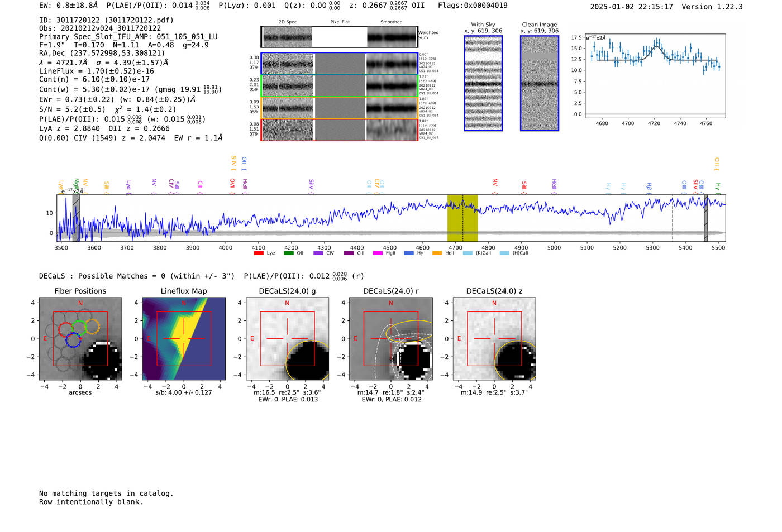Click the blue Hγ legend swatch

tap(409, 253)
